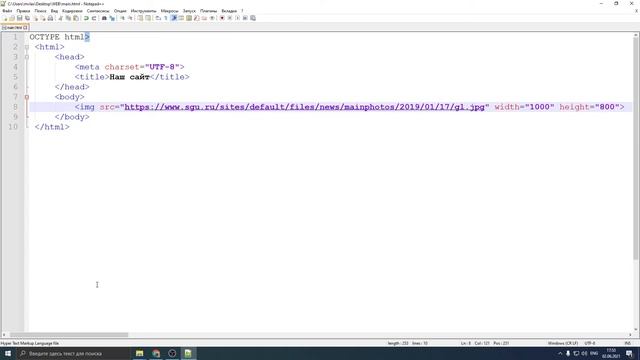This screenshot has width=640, height=360.
Task: Show the Document Map panel icon
Action: (x=189, y=18)
